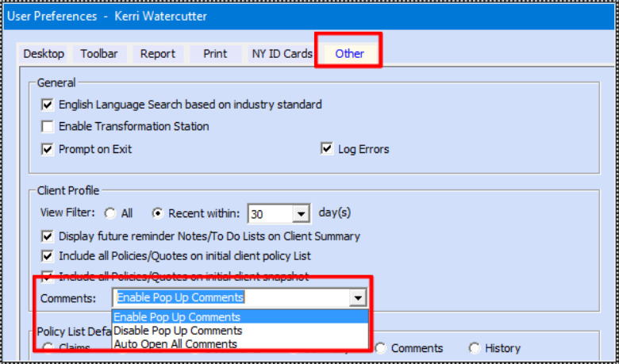Select the Other tab

point(349,54)
